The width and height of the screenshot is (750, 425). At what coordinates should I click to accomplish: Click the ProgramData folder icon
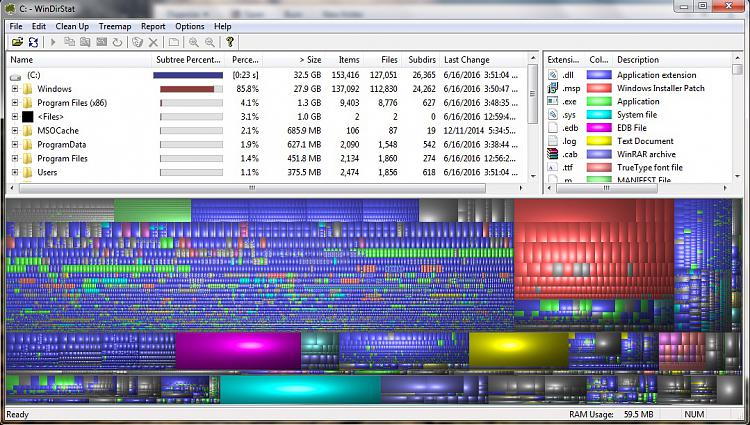(x=28, y=144)
